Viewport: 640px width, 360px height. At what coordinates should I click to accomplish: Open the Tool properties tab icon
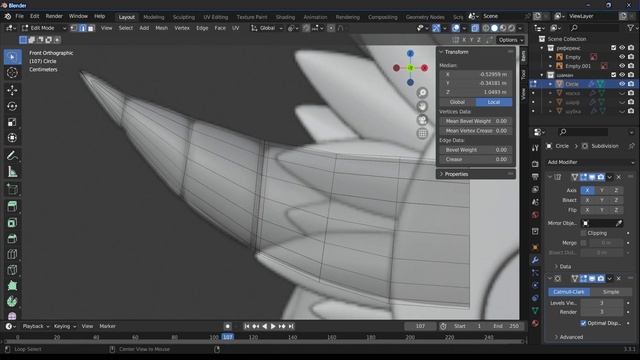[x=535, y=149]
